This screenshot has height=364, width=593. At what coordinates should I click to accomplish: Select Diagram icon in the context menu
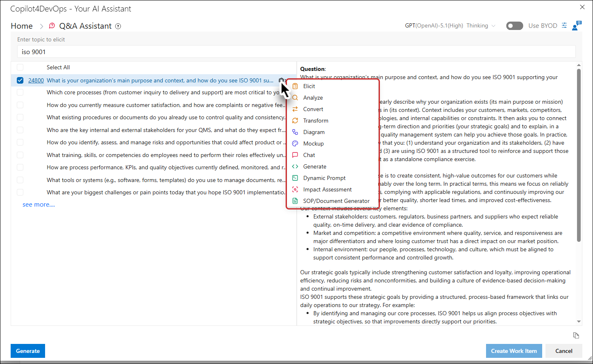(x=295, y=132)
